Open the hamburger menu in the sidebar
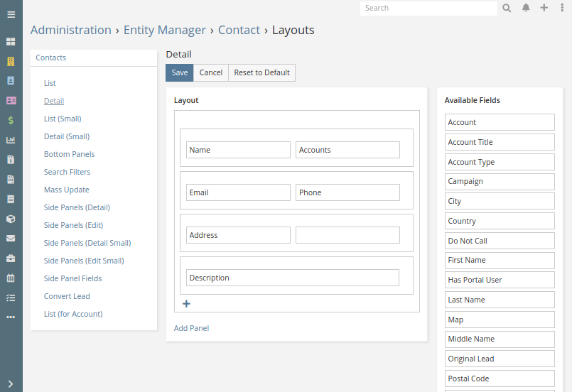This screenshot has height=392, width=572. 11,15
